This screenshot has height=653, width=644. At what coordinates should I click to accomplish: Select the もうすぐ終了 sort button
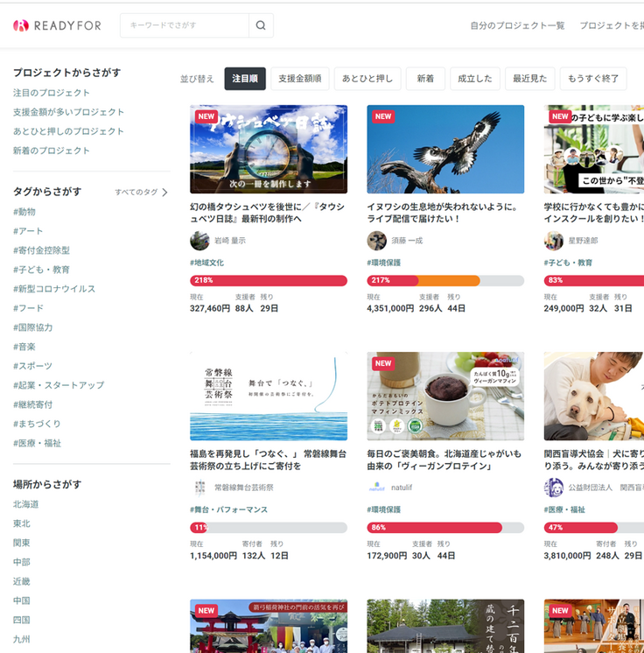pos(592,79)
